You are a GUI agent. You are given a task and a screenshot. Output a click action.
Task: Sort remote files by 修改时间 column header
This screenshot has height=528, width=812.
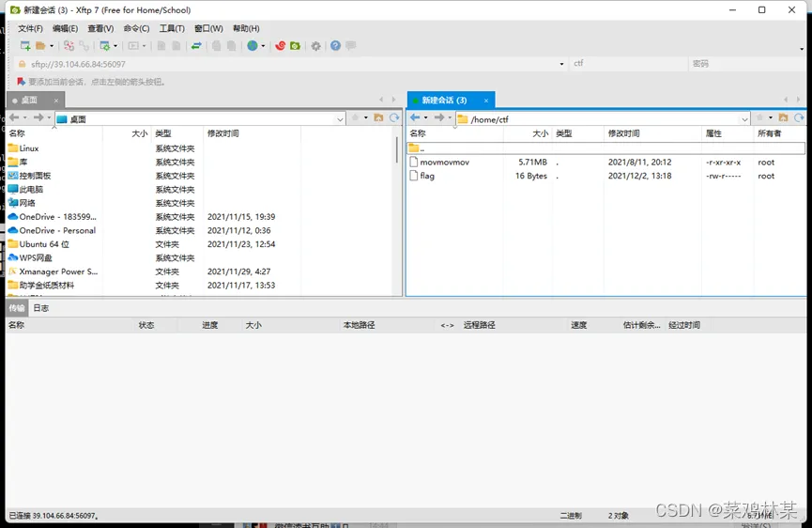(623, 134)
